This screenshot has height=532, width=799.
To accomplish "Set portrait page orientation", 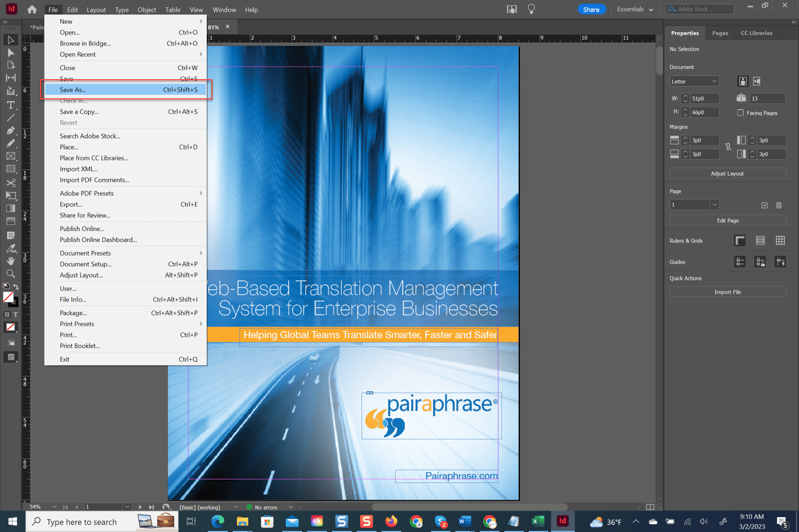I will (743, 81).
